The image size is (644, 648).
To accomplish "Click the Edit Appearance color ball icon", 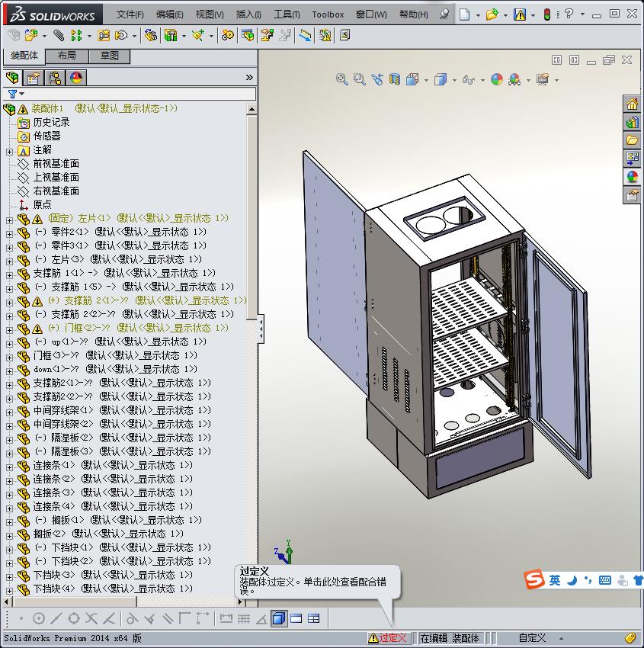I will (497, 79).
